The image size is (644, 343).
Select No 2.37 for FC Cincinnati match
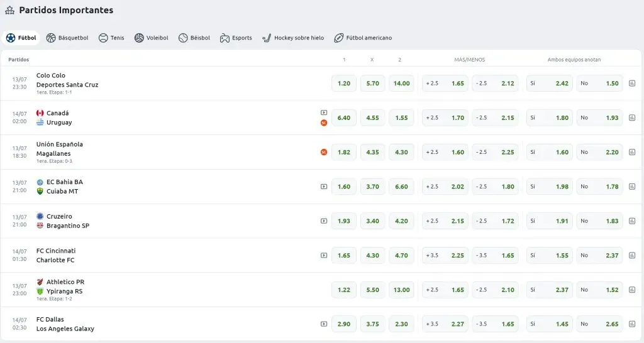pos(599,255)
